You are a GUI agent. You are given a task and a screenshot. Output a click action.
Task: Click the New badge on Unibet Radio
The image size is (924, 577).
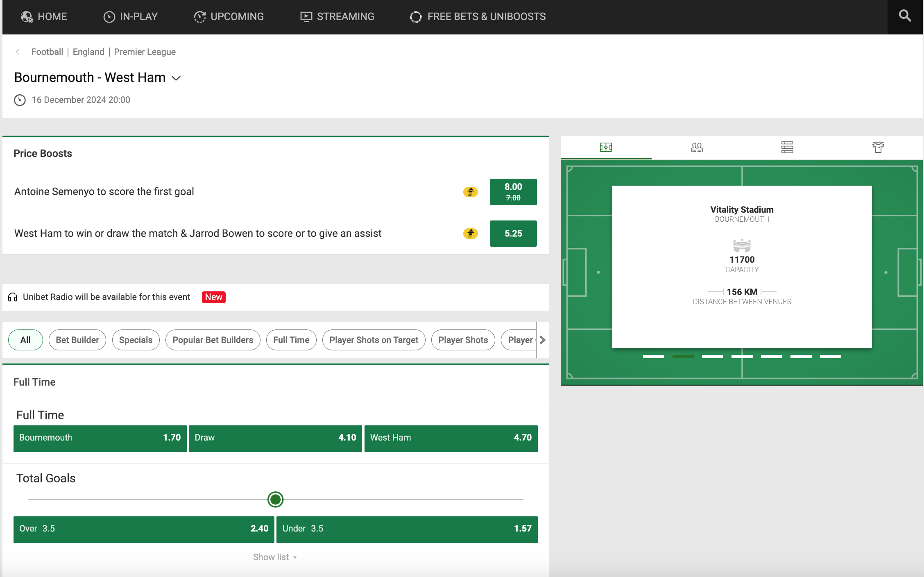coord(213,297)
